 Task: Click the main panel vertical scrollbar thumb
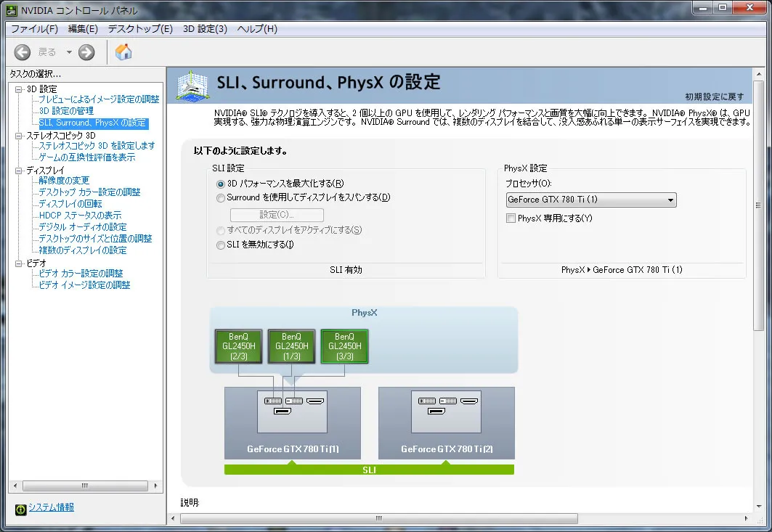click(x=758, y=205)
